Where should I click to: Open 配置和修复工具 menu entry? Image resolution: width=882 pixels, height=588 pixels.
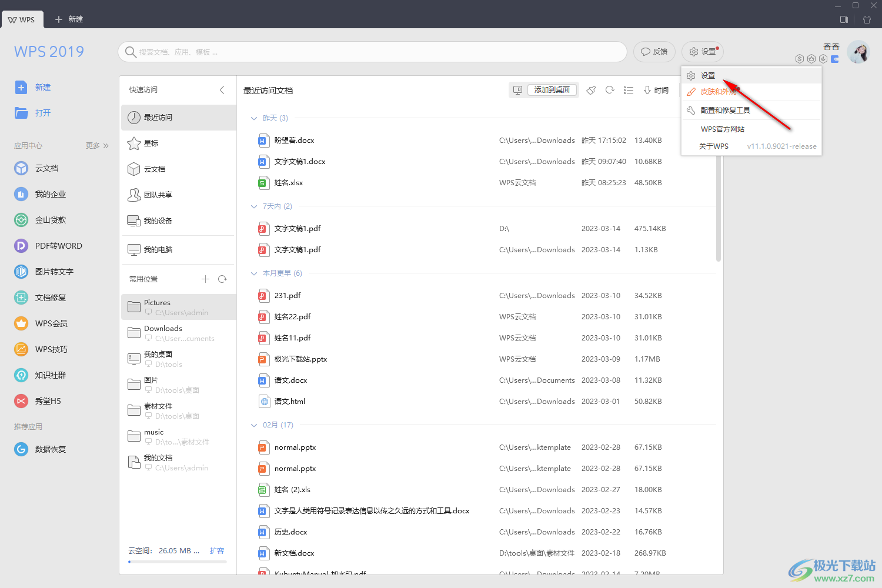coord(751,111)
